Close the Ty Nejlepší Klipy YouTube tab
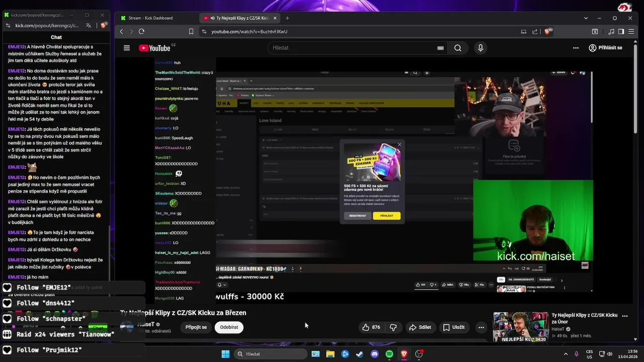 point(274,18)
